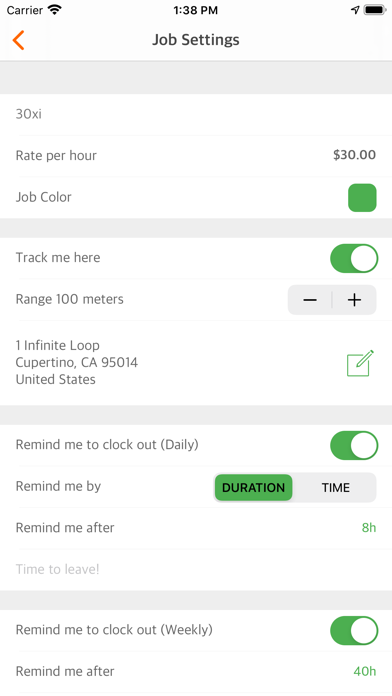Change the 40h weekly reminder duration
Screen dimensions: 392x696
pyautogui.click(x=364, y=671)
